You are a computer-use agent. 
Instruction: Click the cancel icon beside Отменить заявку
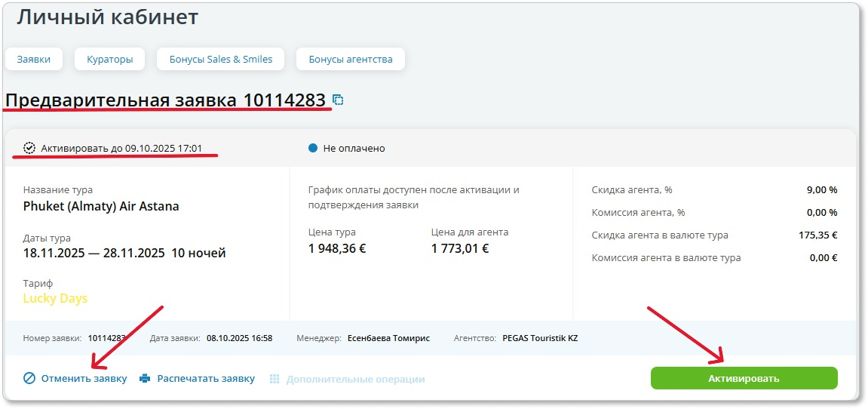(x=29, y=378)
